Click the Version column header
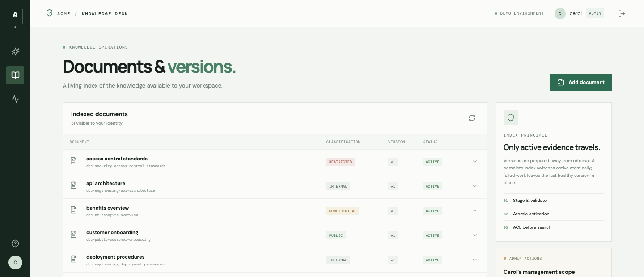The height and width of the screenshot is (277, 644). click(397, 142)
